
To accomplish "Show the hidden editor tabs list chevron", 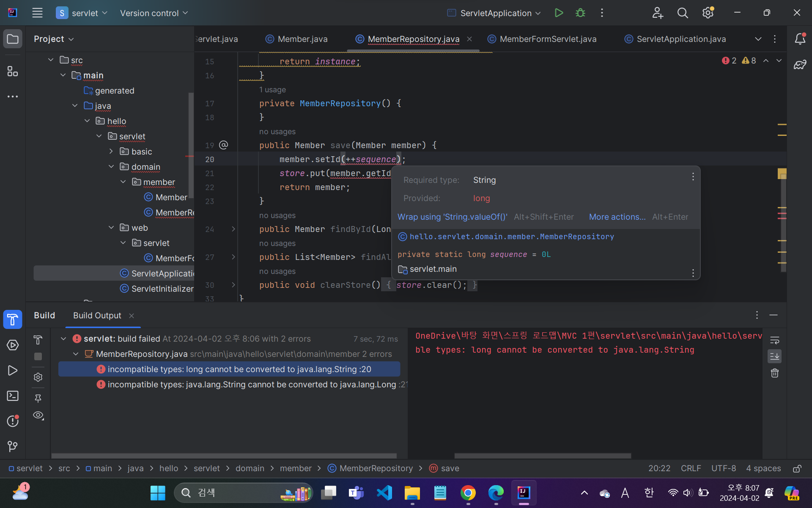I will pos(758,39).
